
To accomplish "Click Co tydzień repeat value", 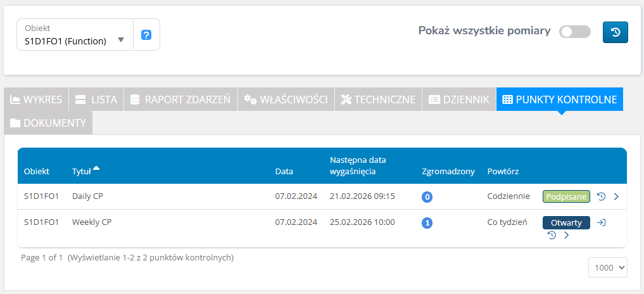I will (x=507, y=222).
